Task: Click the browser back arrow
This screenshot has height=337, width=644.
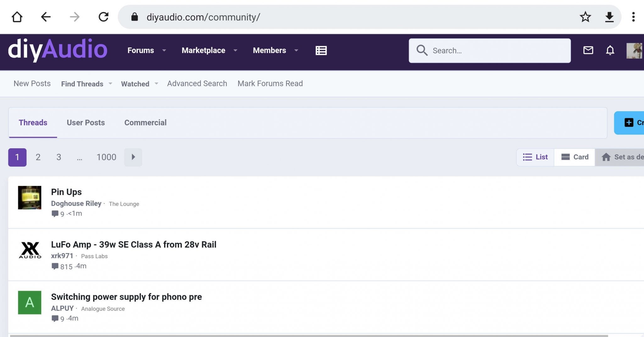Action: 46,17
